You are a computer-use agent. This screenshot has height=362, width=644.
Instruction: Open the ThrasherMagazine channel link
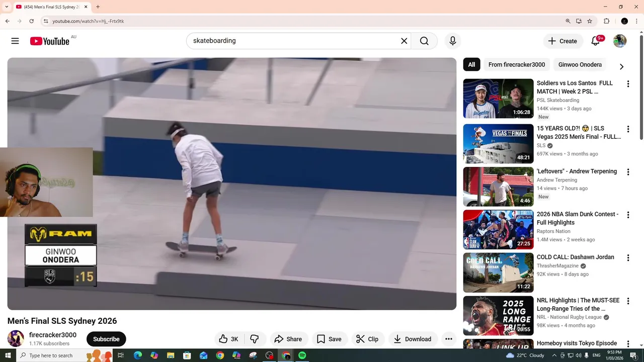click(x=557, y=266)
